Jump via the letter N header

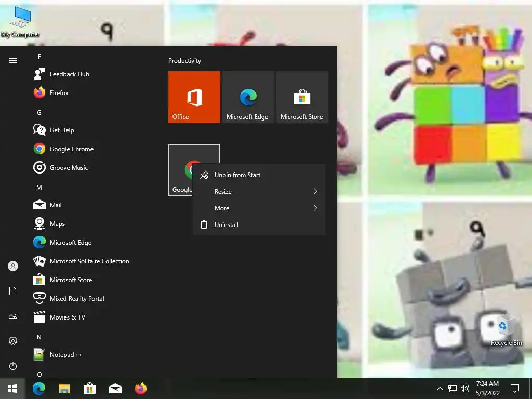tap(39, 337)
